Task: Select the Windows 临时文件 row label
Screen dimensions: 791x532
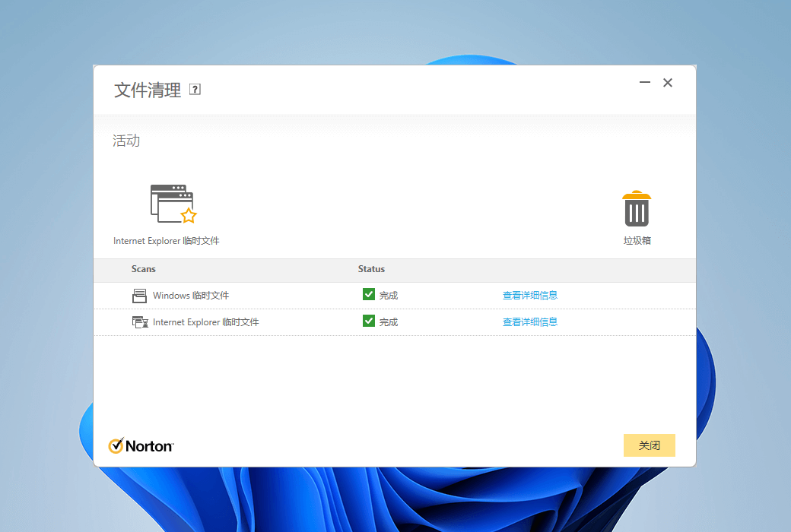Action: [x=191, y=296]
